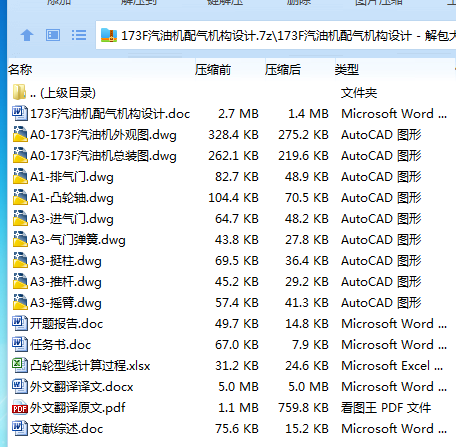Image resolution: width=456 pixels, height=447 pixels.
Task: Click the folder icon of 上级目录
Action: 19,92
